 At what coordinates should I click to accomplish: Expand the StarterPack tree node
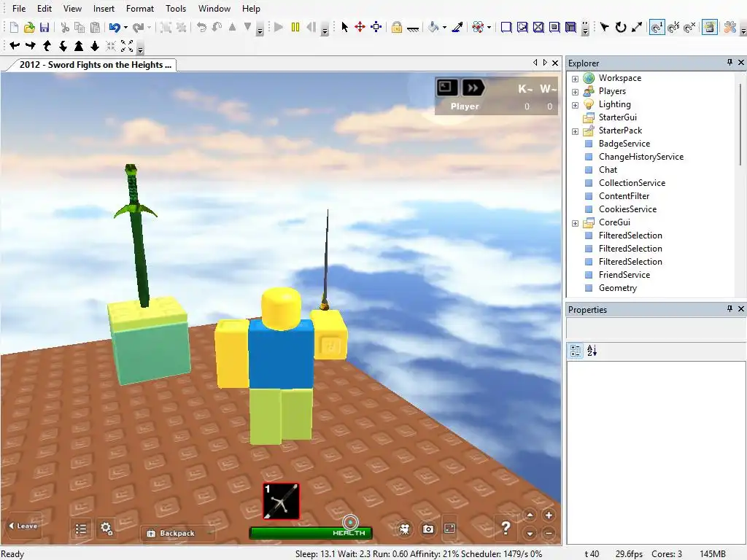tap(575, 131)
